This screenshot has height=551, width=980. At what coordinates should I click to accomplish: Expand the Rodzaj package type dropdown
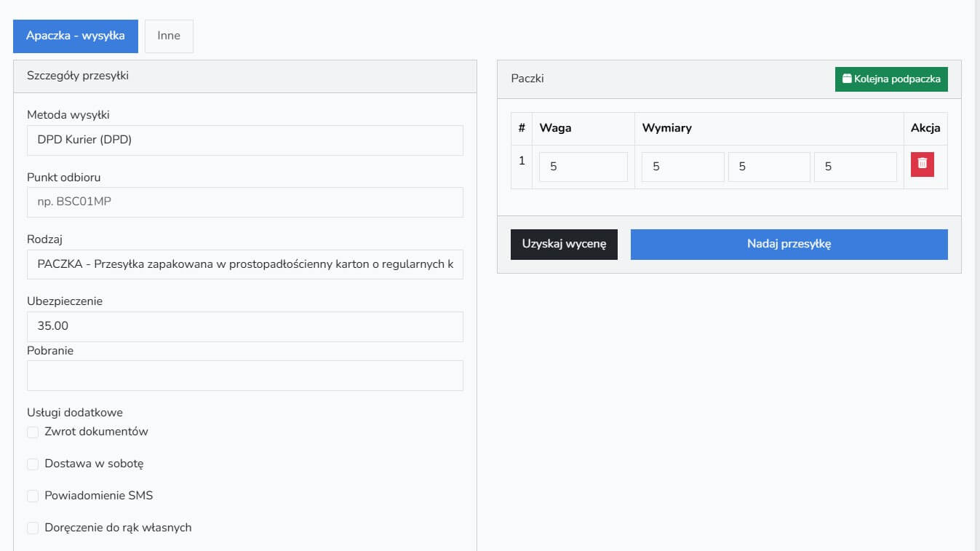pos(244,264)
